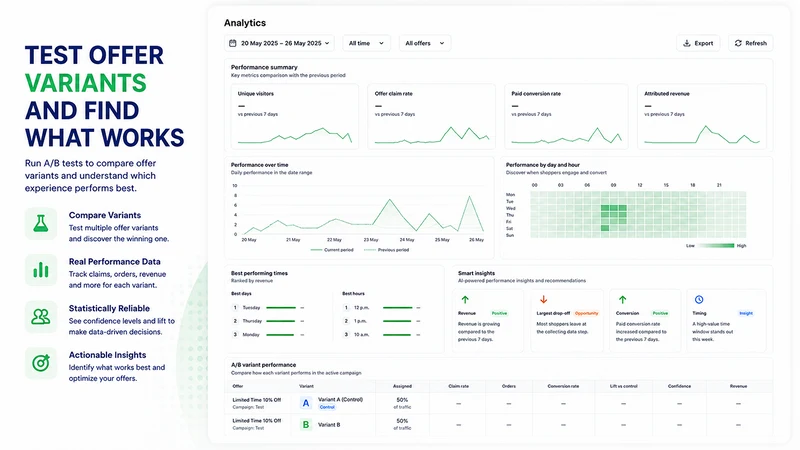Open the Offer claim rate summary card
Screen dimensions: 800x450
click(x=432, y=117)
